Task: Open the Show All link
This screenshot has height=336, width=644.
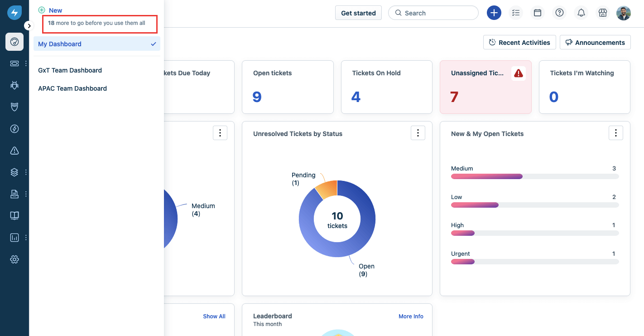Action: 214,316
